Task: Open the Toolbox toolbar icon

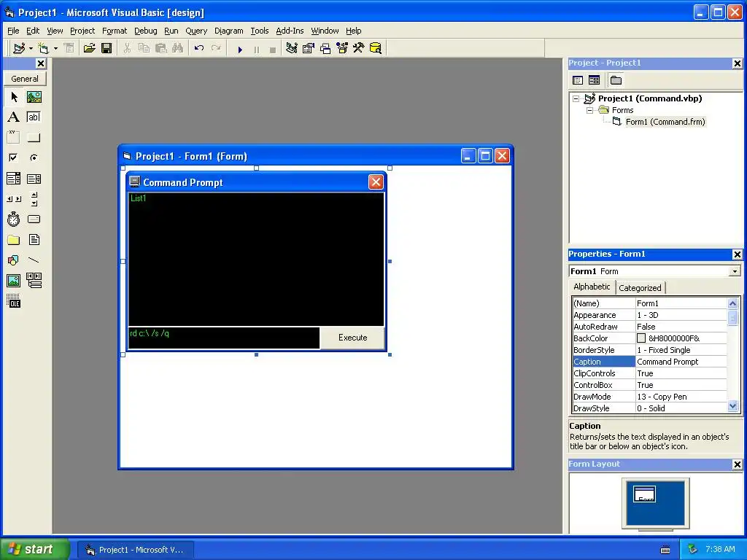Action: 359,48
